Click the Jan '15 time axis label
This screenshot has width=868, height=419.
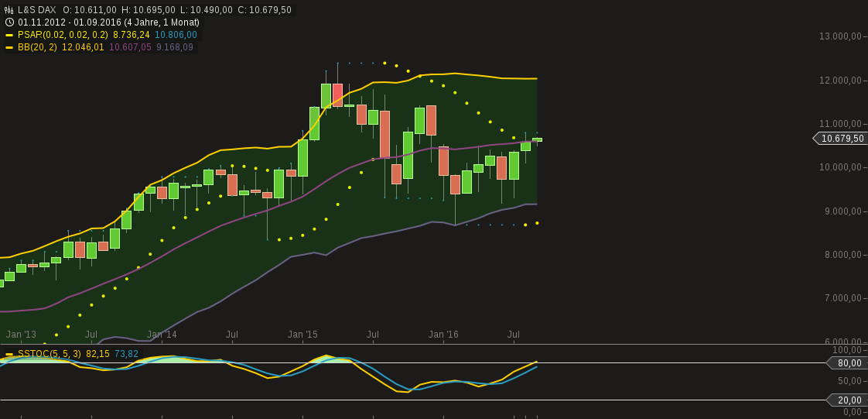(302, 335)
